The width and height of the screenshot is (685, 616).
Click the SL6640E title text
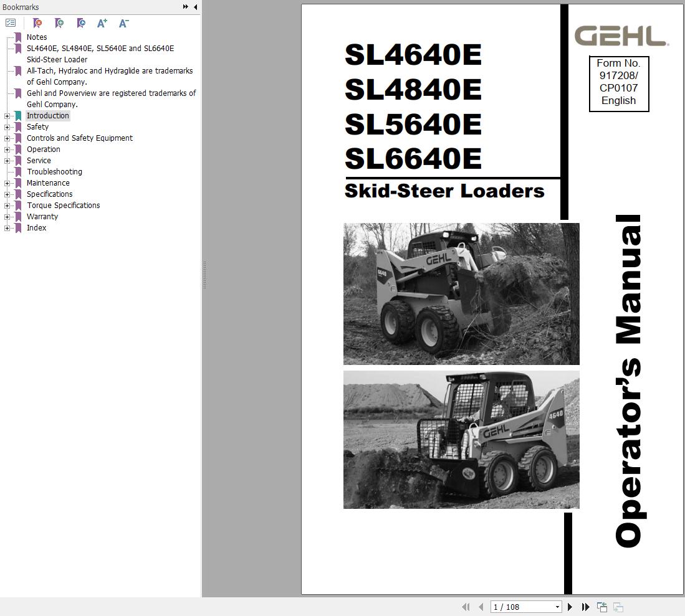coord(413,158)
